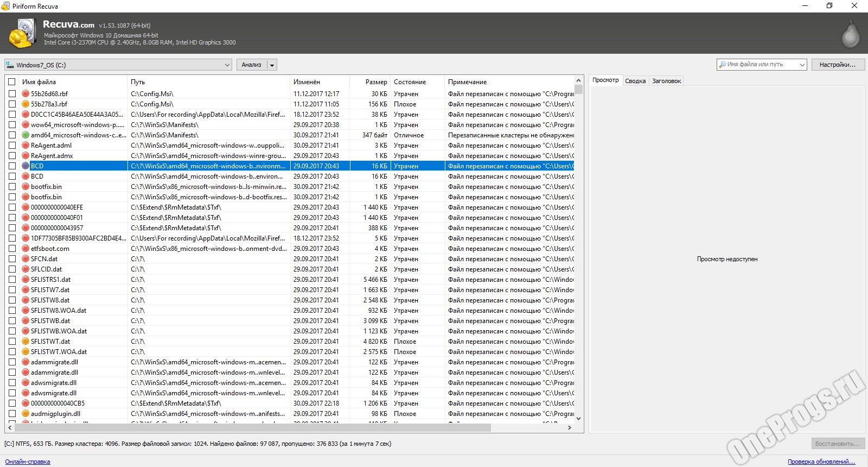This screenshot has width=868, height=467.
Task: Check the box for audmigplugin.dll
Action: [x=12, y=414]
